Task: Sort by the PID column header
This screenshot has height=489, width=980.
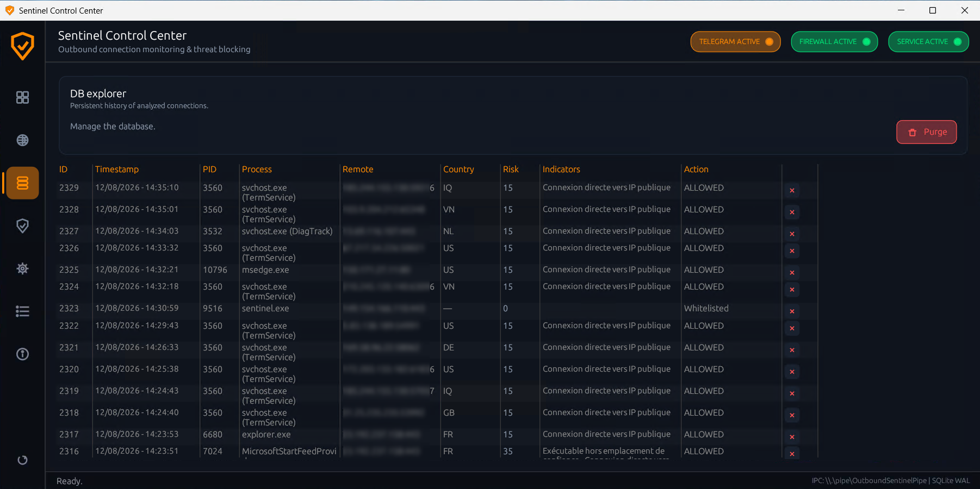Action: coord(209,170)
